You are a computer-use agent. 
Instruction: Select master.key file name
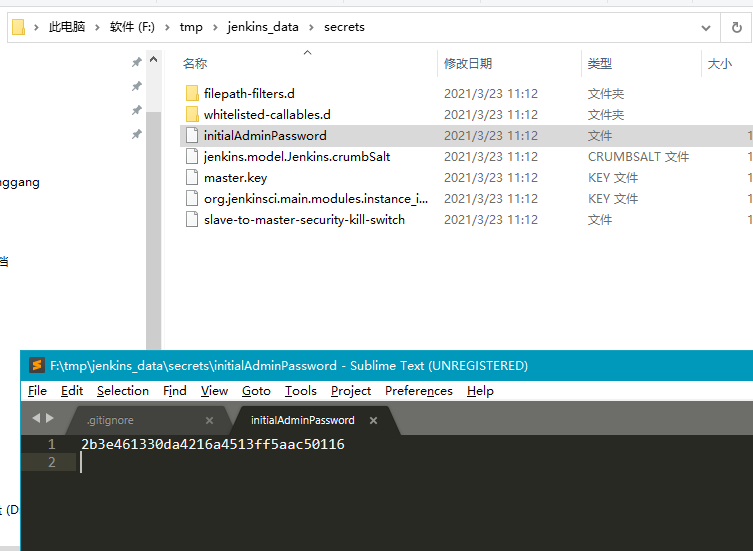pos(235,178)
